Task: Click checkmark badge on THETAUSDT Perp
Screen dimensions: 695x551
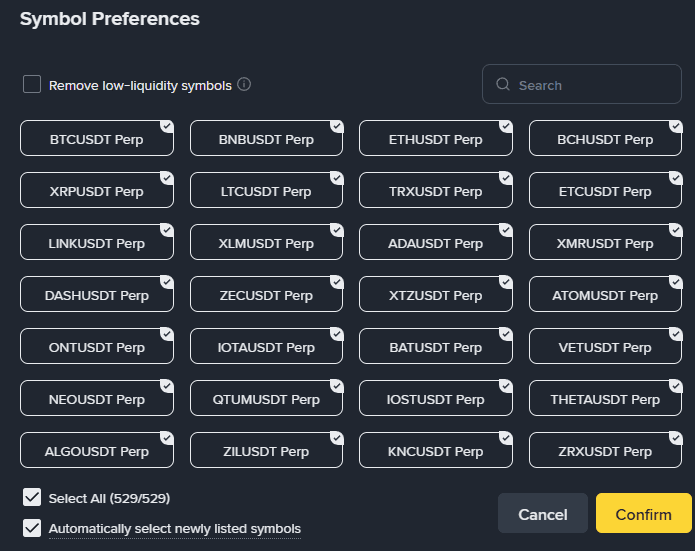Action: 676,386
